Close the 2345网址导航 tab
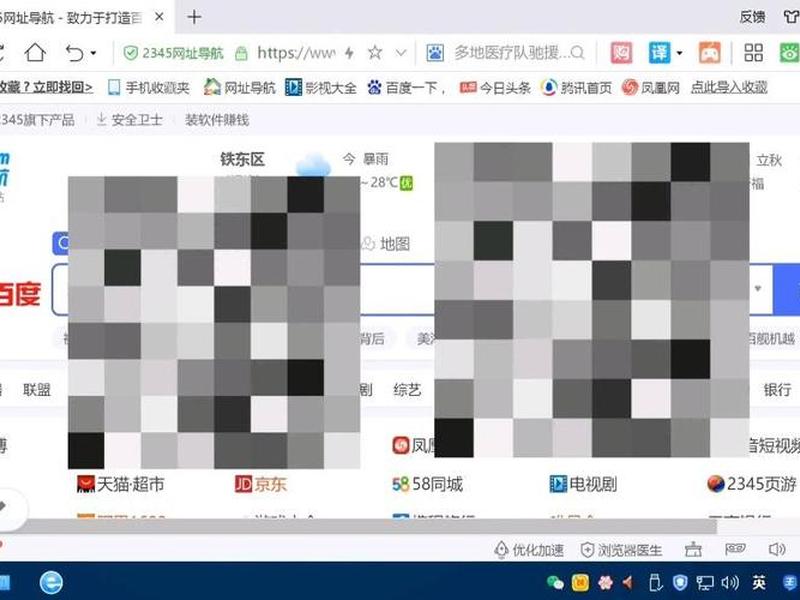This screenshot has height=600, width=800. 159,17
